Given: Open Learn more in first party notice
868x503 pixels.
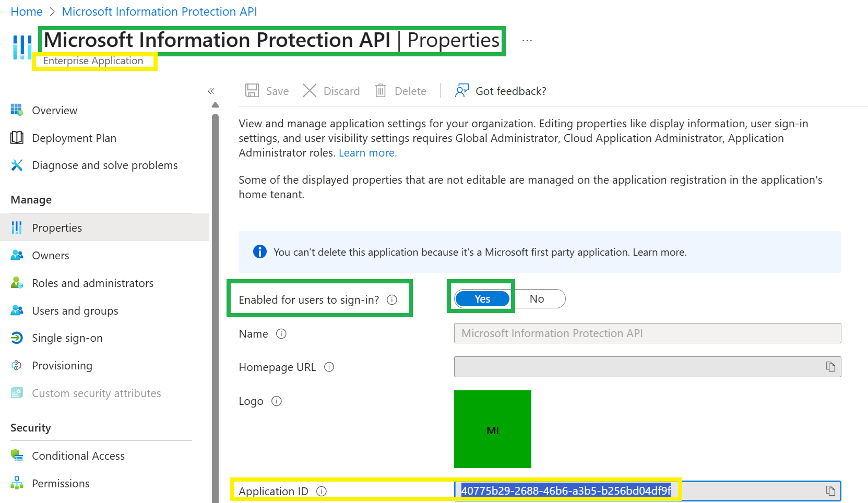Looking at the screenshot, I should pos(659,252).
